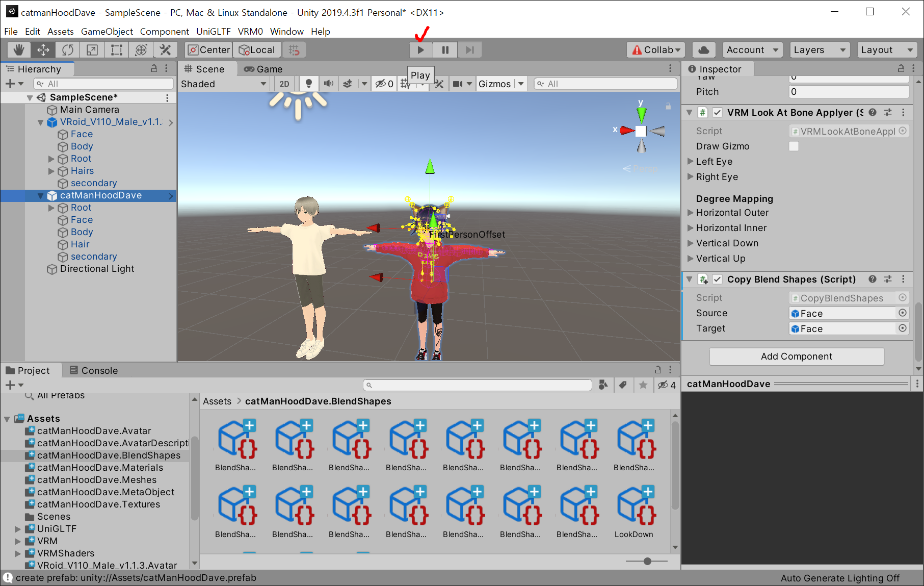This screenshot has width=924, height=586.
Task: Search assets by type in Project panel
Action: (x=603, y=385)
